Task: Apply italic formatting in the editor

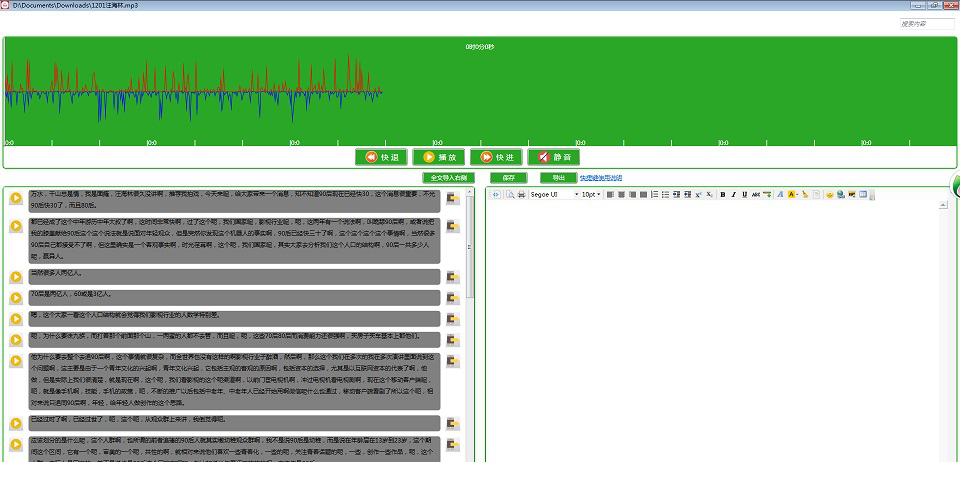Action: pos(733,194)
